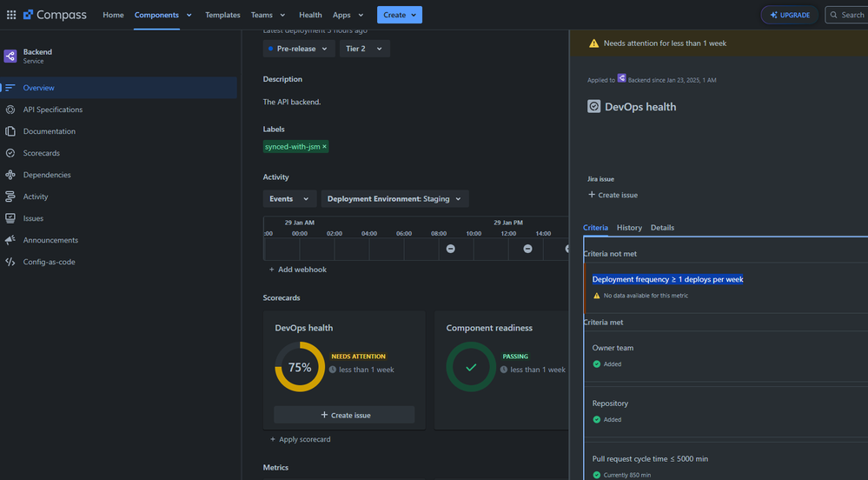Click the Dependencies sidebar icon
The width and height of the screenshot is (868, 480).
[10, 175]
